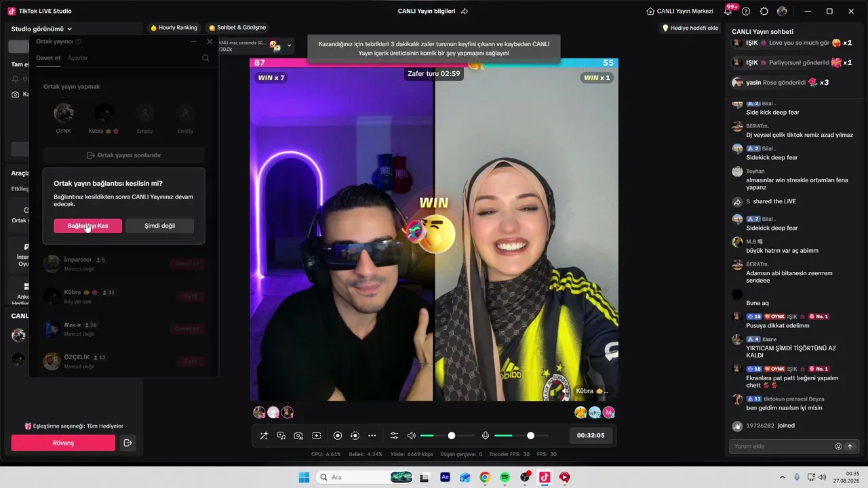Click the share arrow beside CANLI Yayın bilgileri
The height and width of the screenshot is (488, 868).
coord(465,12)
